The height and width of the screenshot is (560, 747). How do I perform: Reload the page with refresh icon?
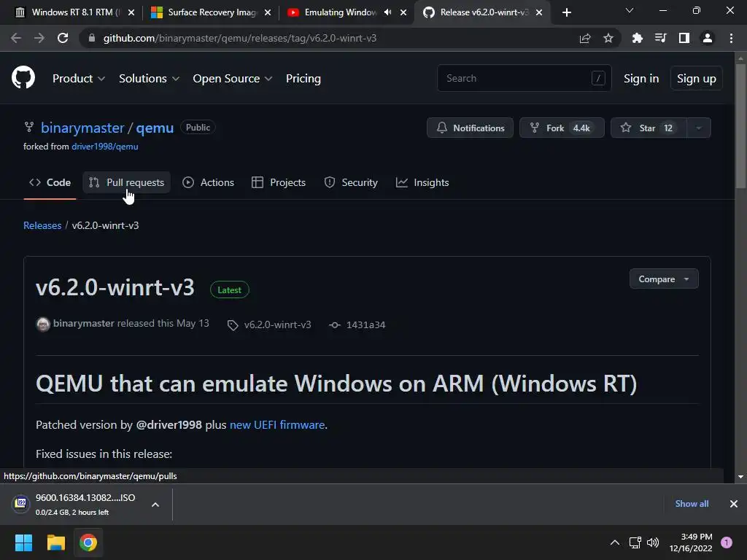63,38
